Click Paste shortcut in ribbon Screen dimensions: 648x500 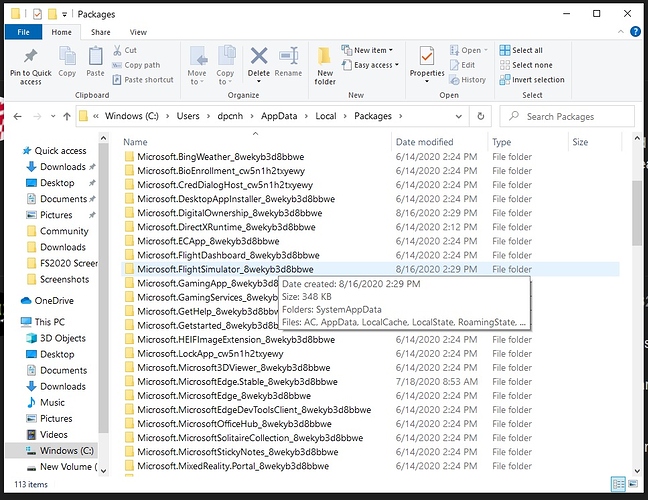tap(143, 80)
